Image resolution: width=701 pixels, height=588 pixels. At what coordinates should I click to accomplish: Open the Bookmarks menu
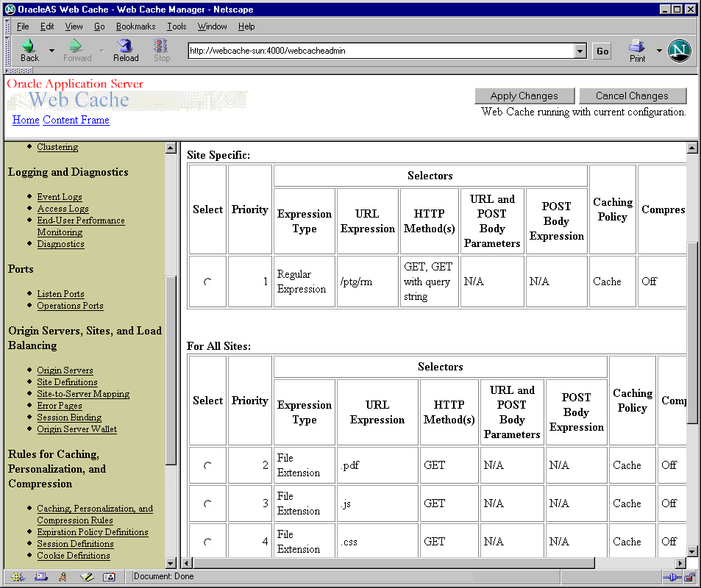pos(135,26)
